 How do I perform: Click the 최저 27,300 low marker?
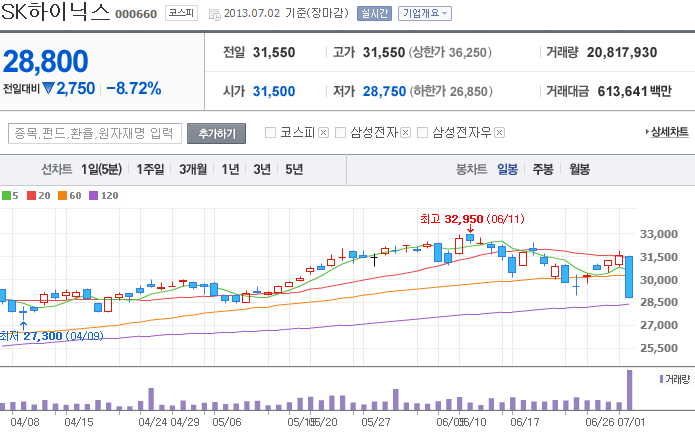51,336
